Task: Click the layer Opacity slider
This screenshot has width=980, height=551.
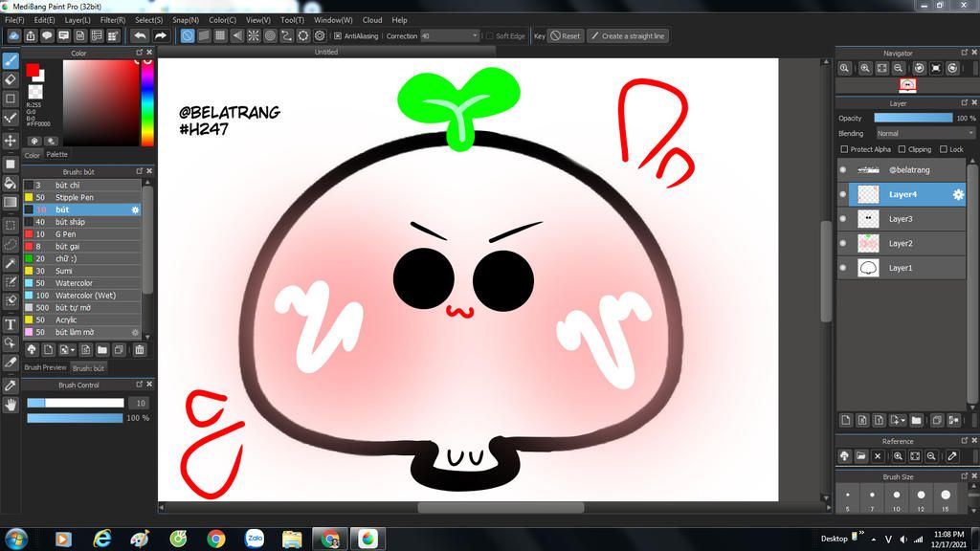Action: (x=913, y=118)
